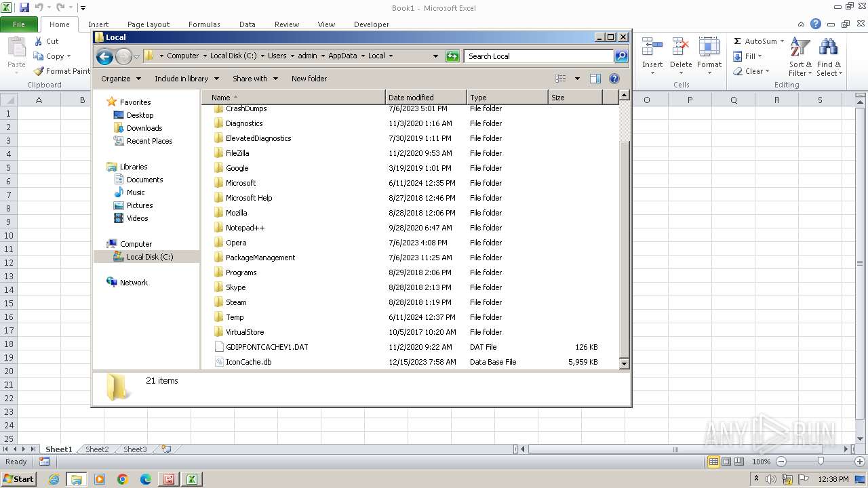Switch to the Formulas ribbon tab
The image size is (868, 488).
click(x=204, y=24)
